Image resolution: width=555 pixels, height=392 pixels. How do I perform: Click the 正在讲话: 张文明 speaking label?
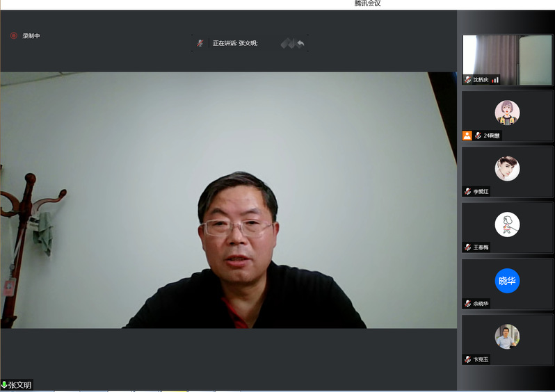235,43
